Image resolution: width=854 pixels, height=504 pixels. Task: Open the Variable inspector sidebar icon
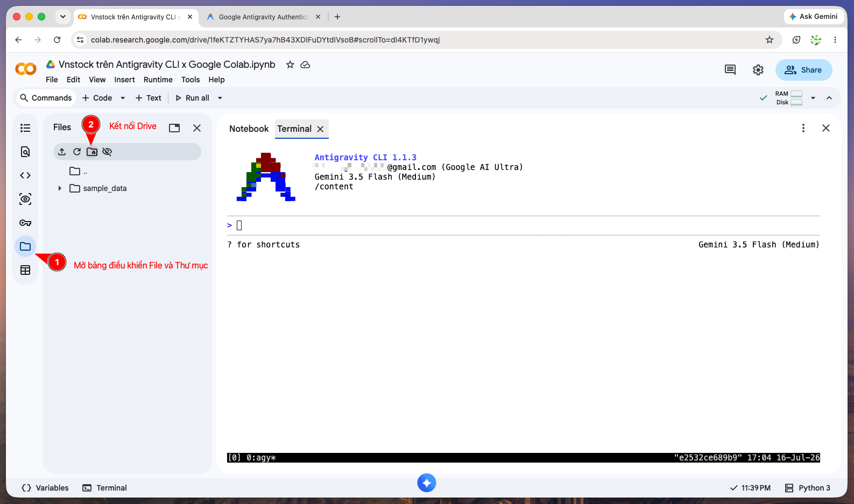pos(25,199)
